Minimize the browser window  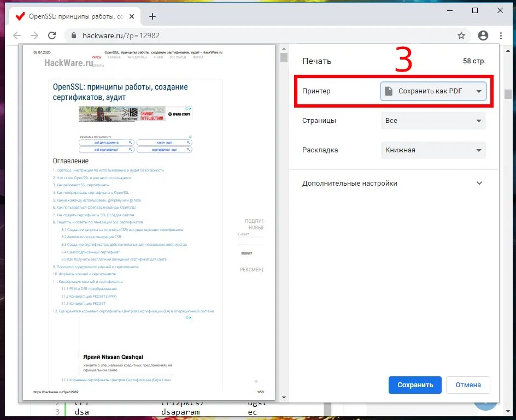click(x=450, y=10)
